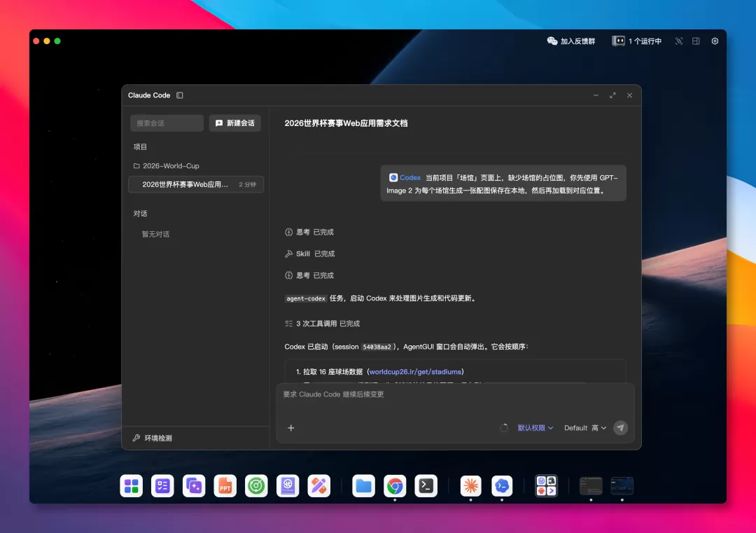Viewport: 756px width, 533px height.
Task: Open the 1个运行中 running agents indicator
Action: [636, 41]
